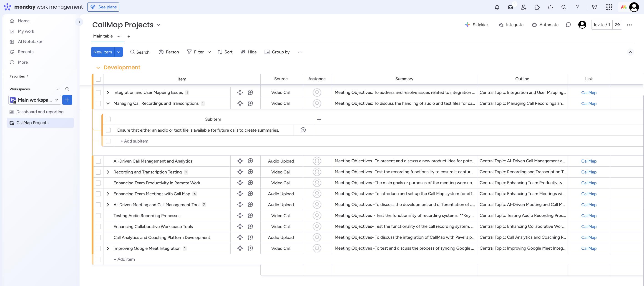Click Add subitem input row
644x286 pixels.
point(134,141)
